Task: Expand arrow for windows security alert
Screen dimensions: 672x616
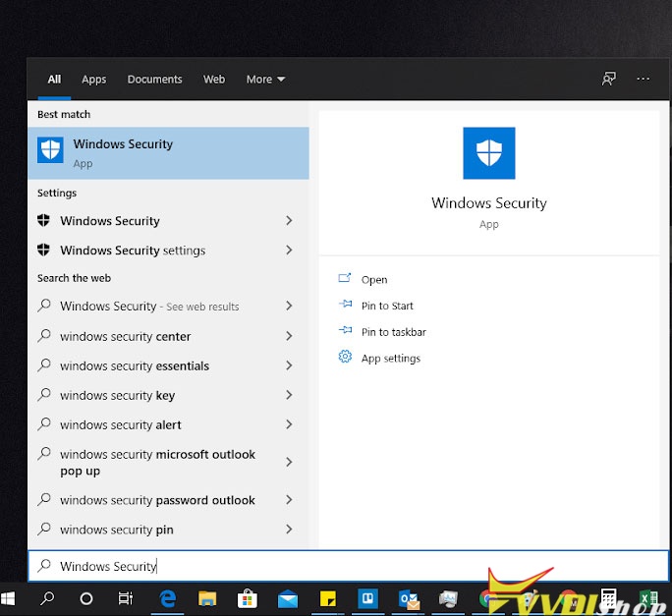Action: pyautogui.click(x=289, y=424)
